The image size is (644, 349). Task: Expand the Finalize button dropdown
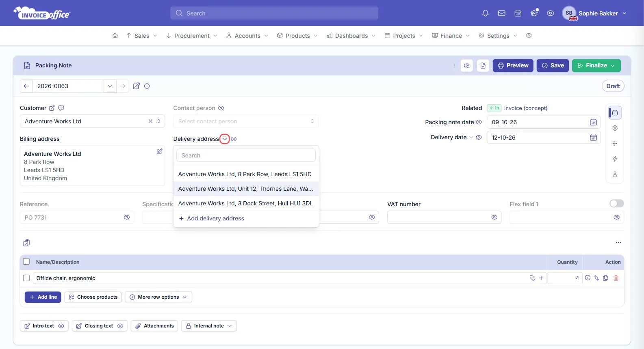click(613, 66)
